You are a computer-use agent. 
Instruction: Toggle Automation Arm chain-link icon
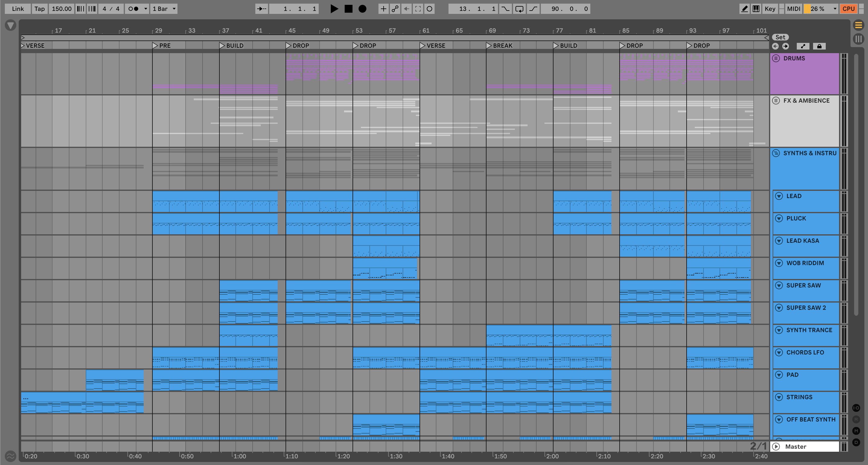click(395, 9)
